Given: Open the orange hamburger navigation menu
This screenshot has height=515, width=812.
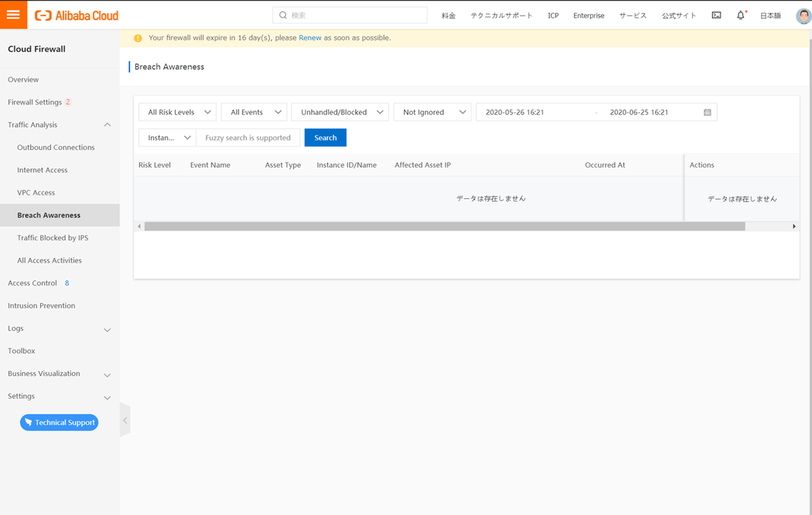Looking at the screenshot, I should pyautogui.click(x=14, y=14).
